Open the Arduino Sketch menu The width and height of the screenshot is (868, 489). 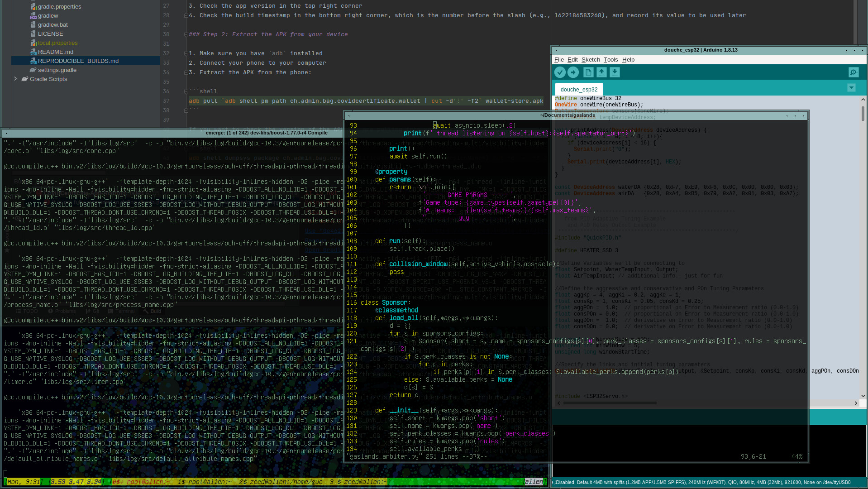pyautogui.click(x=591, y=60)
